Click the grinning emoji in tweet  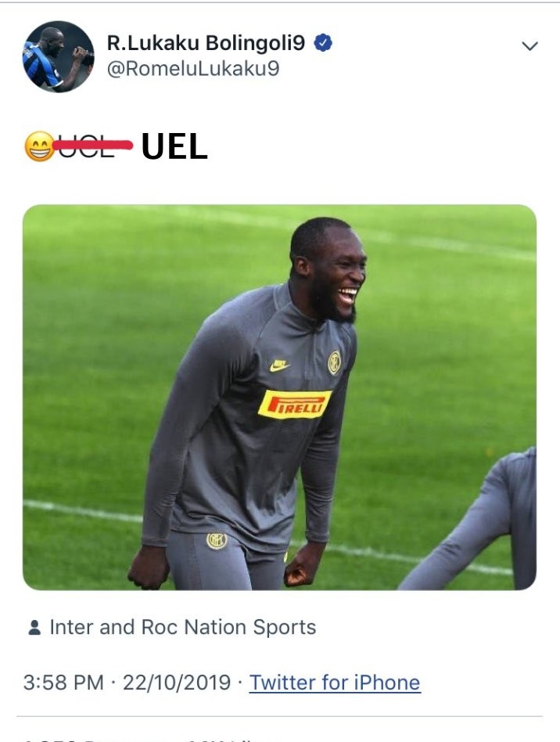point(39,146)
